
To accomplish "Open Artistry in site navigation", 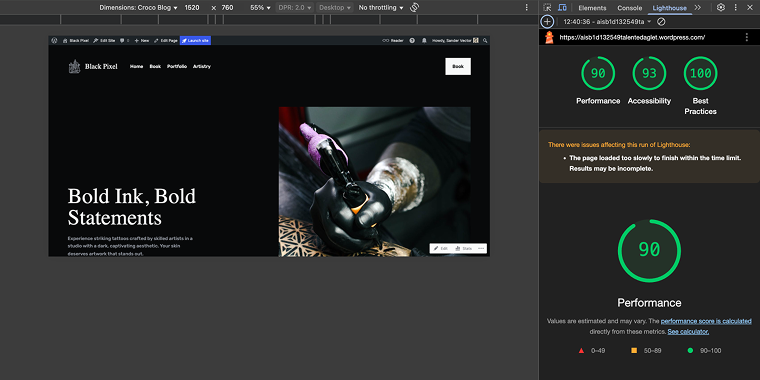I will click(202, 66).
